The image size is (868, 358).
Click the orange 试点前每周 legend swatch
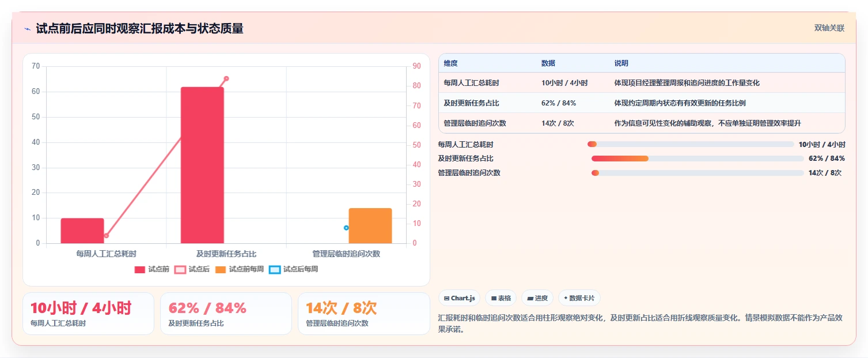[x=221, y=270]
